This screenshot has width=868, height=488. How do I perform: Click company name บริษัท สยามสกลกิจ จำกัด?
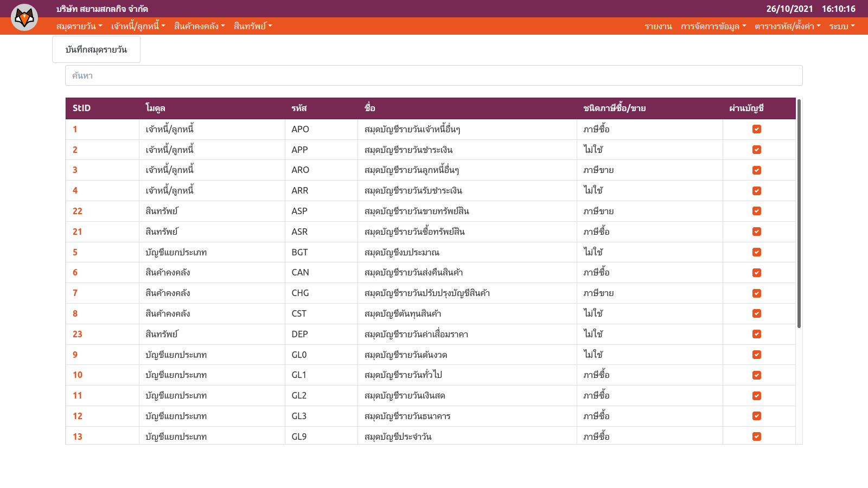coord(102,9)
